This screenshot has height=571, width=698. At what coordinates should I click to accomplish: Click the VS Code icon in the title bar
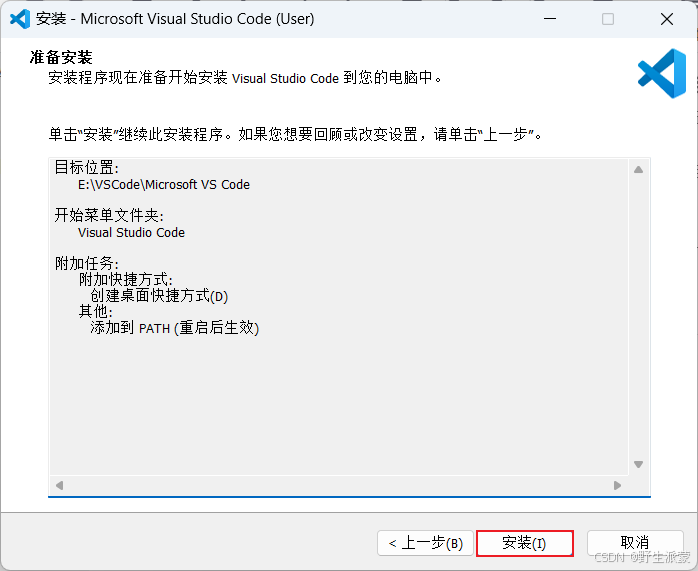[20, 19]
